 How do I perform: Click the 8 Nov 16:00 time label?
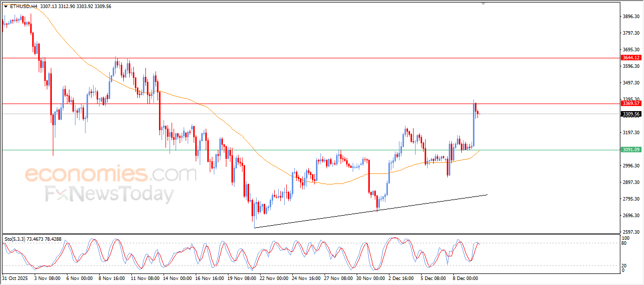111,277
